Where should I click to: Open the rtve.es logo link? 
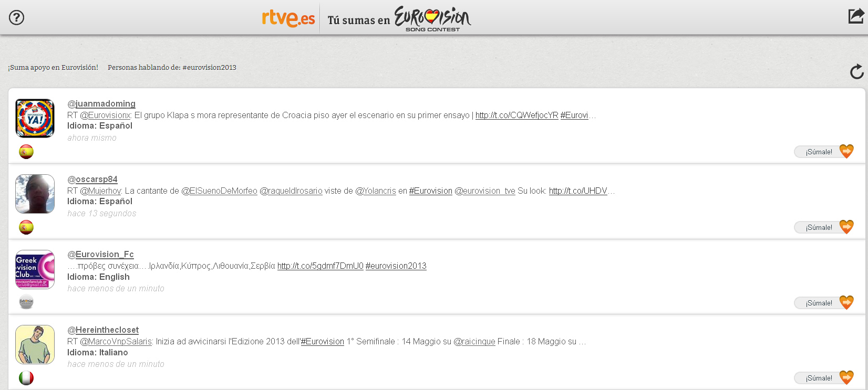click(288, 18)
